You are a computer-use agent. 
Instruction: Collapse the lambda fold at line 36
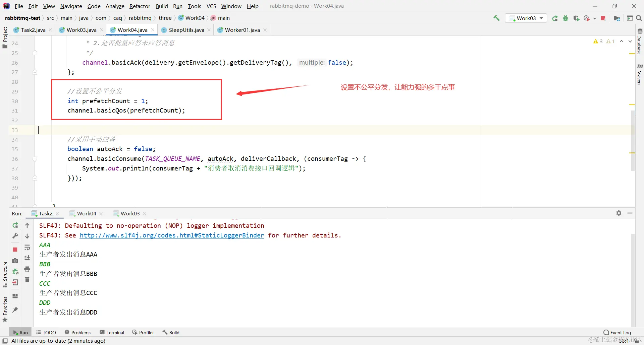35,159
